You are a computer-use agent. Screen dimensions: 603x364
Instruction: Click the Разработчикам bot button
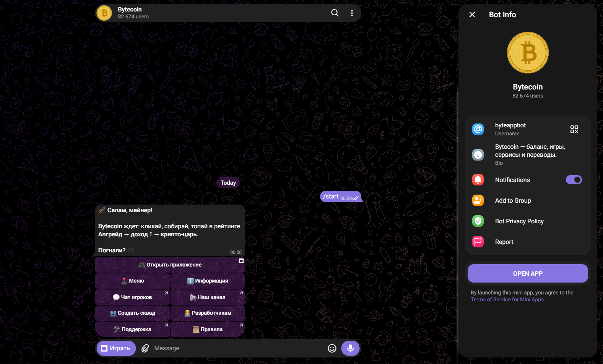coord(208,313)
